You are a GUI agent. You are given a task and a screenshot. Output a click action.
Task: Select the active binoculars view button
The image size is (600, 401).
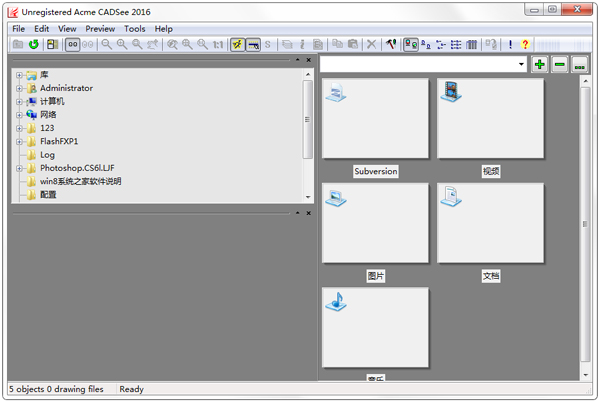click(72, 44)
